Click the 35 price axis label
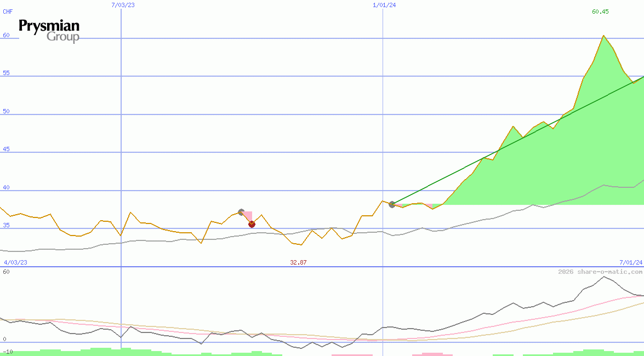 (x=6, y=225)
